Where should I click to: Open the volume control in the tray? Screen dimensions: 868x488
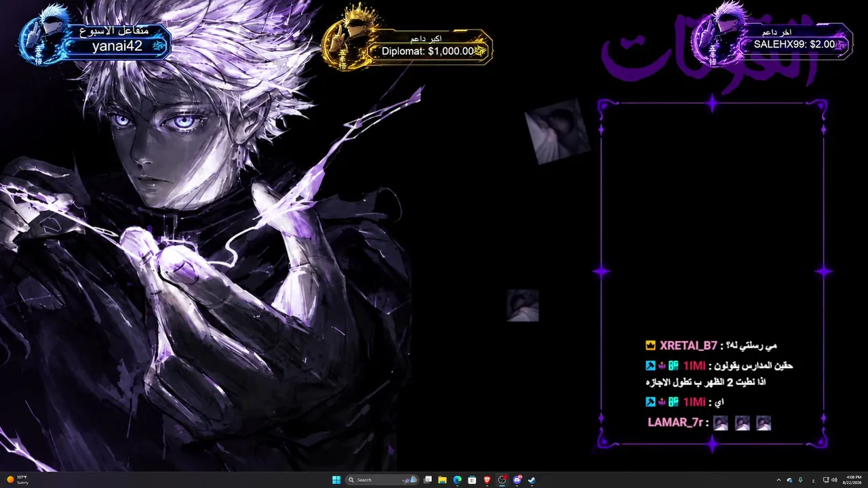click(834, 480)
